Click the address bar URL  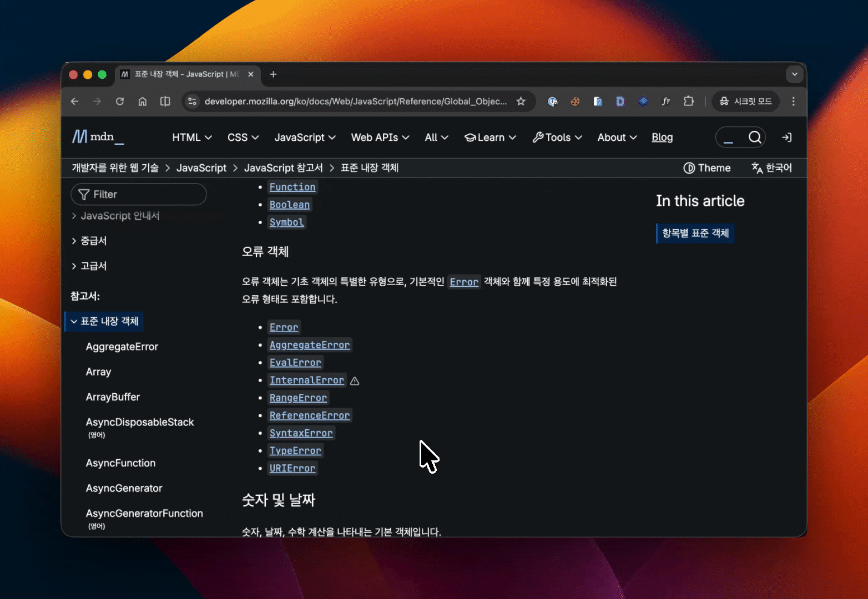356,101
